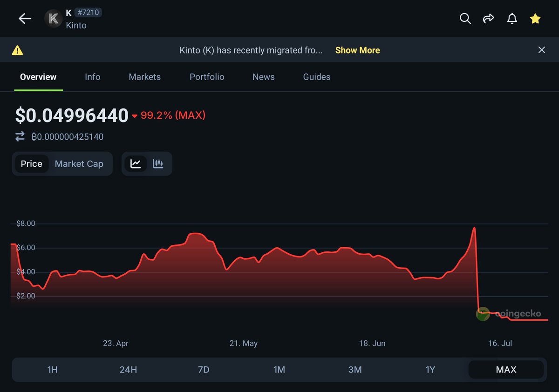Image resolution: width=559 pixels, height=392 pixels.
Task: Open the Portfolio tab
Action: click(207, 77)
